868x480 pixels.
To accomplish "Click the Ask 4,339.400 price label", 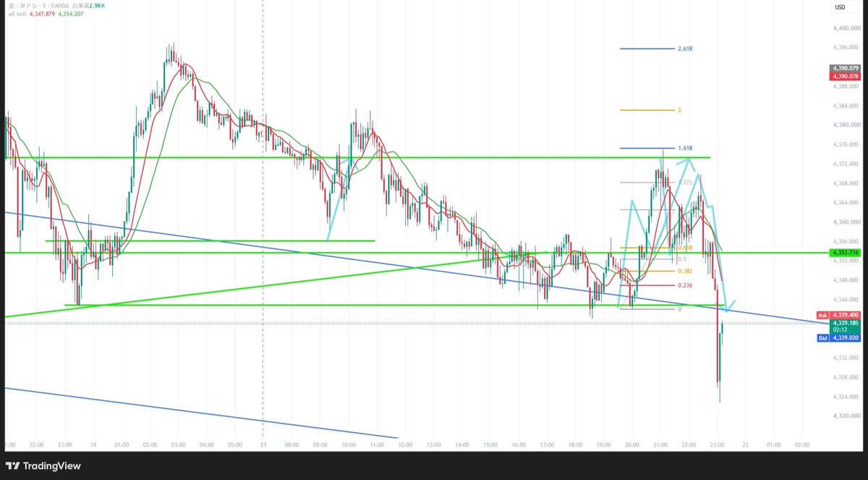I will point(838,315).
